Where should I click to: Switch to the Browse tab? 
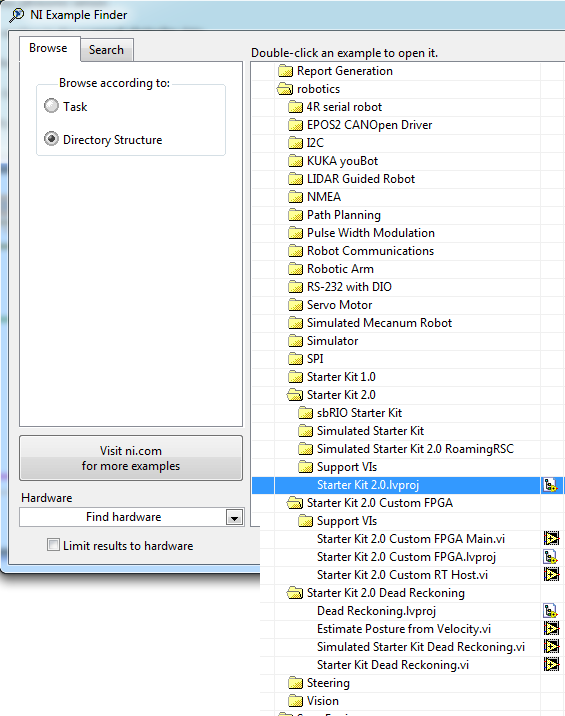pos(48,48)
